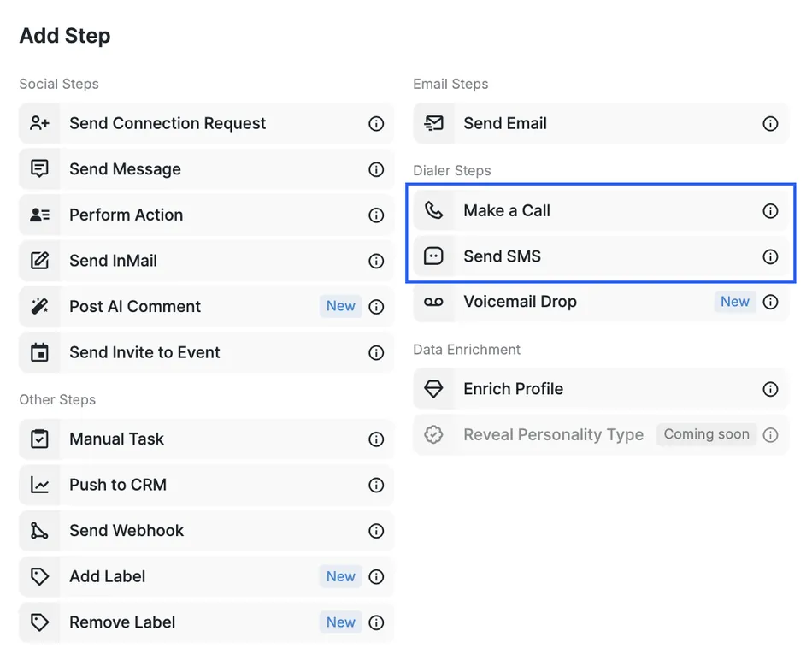This screenshot has width=812, height=660.
Task: Add an Enrich Profile step
Action: coord(601,388)
